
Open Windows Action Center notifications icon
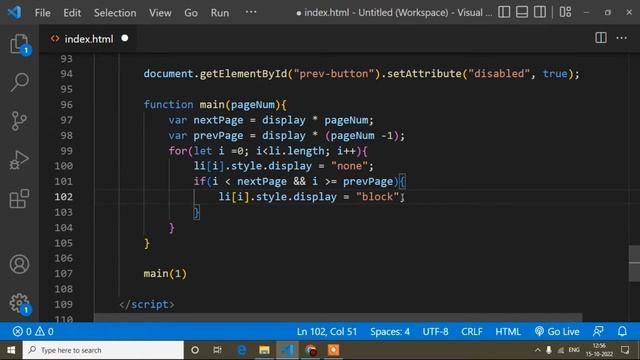[x=625, y=350]
